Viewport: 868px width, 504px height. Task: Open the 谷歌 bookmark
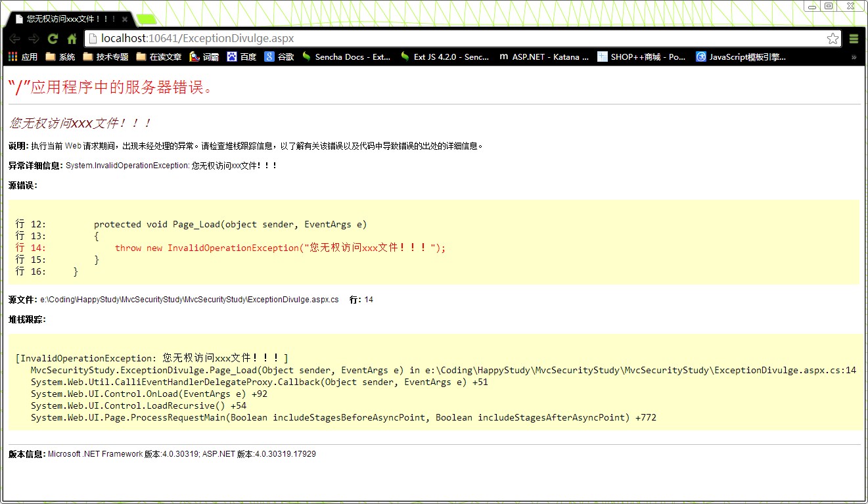tap(279, 57)
